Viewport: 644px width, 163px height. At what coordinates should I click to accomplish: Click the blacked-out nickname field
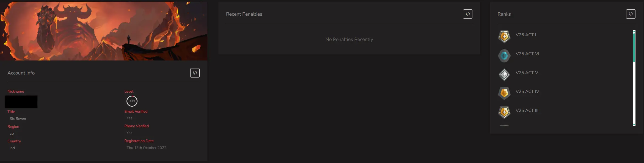click(x=21, y=102)
